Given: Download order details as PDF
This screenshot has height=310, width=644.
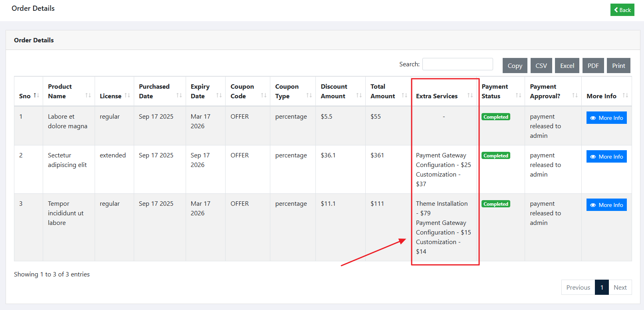Looking at the screenshot, I should click(x=593, y=66).
